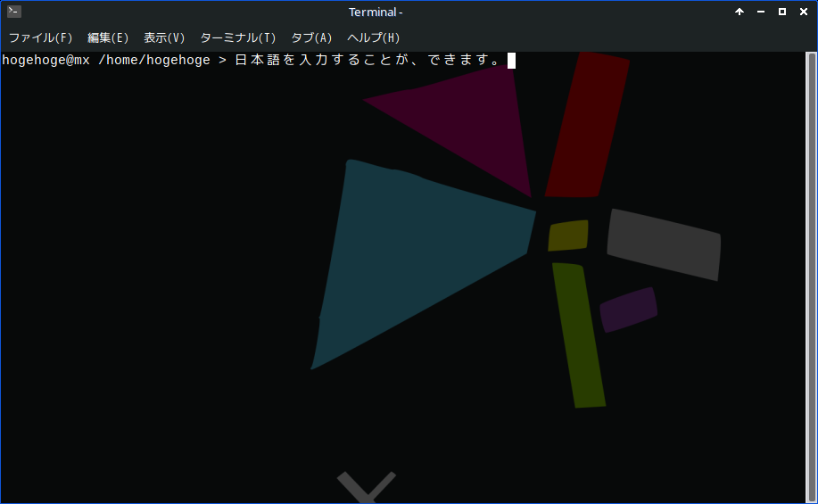Open the タブ(A) menu
This screenshot has height=504, width=818.
(x=311, y=37)
